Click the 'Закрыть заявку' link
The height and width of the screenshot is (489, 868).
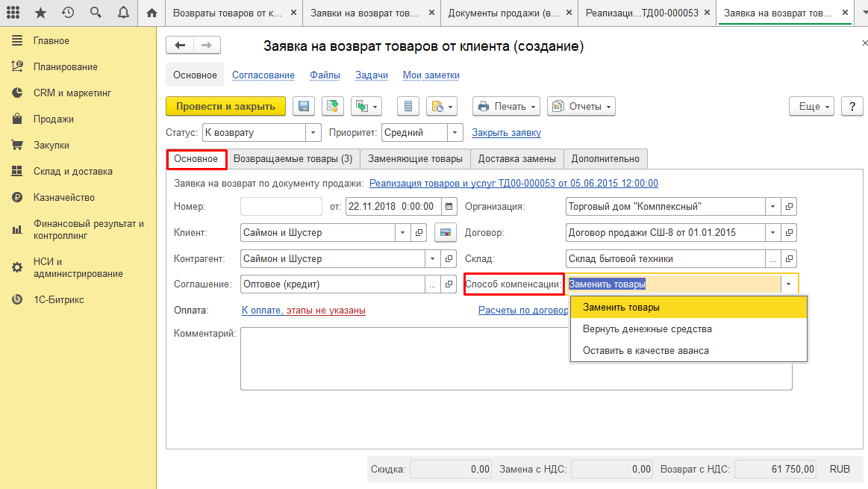(x=506, y=133)
